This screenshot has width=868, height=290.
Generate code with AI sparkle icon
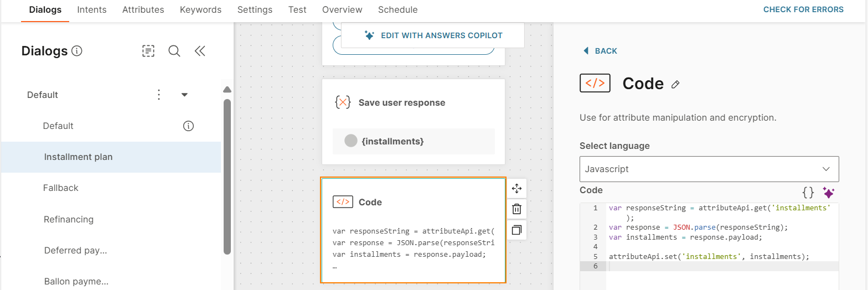[828, 193]
